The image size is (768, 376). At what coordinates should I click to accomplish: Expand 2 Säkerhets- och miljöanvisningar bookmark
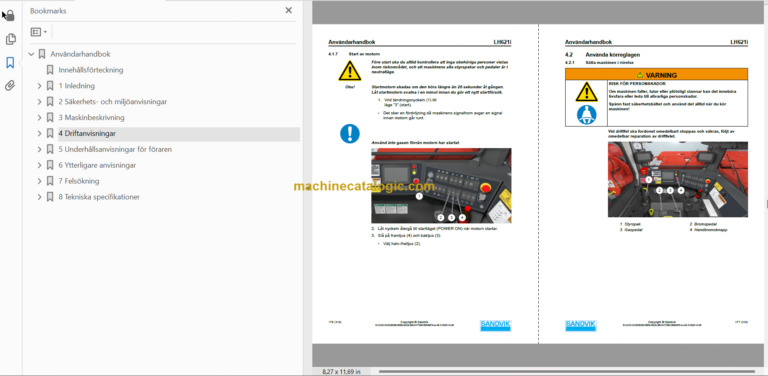(x=40, y=102)
